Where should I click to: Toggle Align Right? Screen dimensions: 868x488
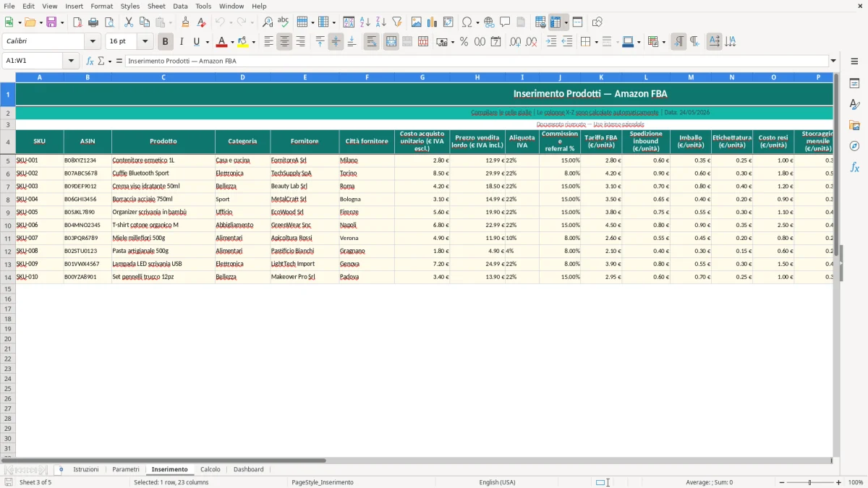(300, 41)
